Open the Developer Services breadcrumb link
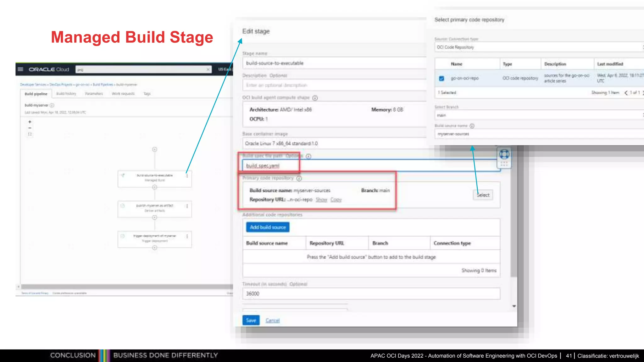Viewport: 644px width, 362px height. click(x=33, y=85)
